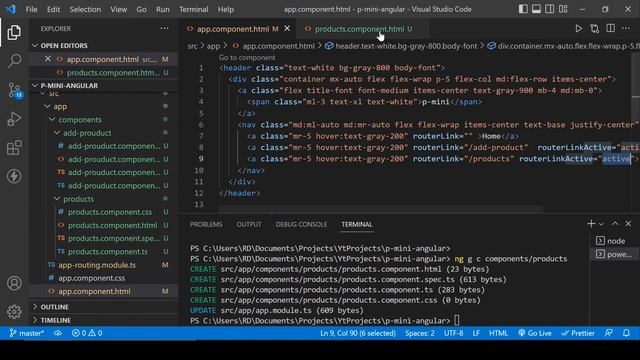Open app.component.css in explorer tree
640x360 pixels.
point(104,278)
